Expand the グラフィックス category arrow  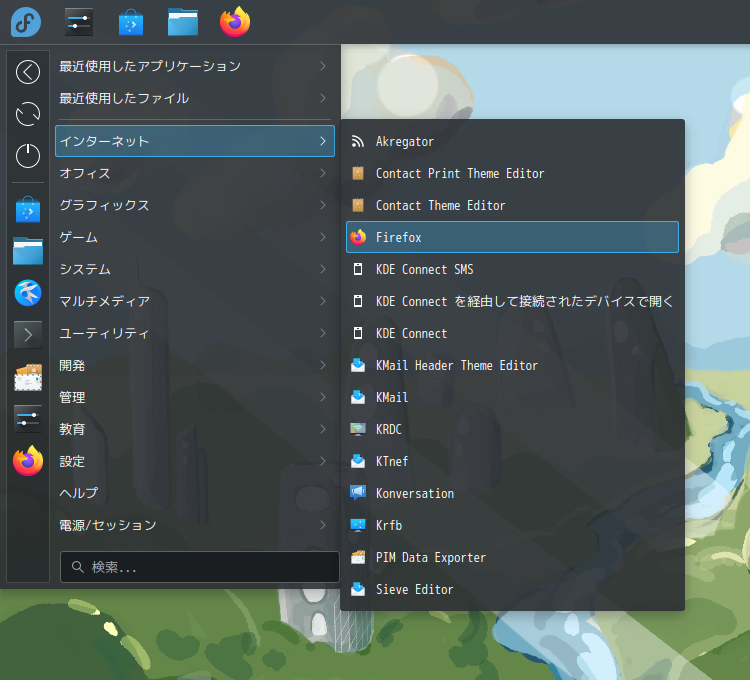pos(323,205)
